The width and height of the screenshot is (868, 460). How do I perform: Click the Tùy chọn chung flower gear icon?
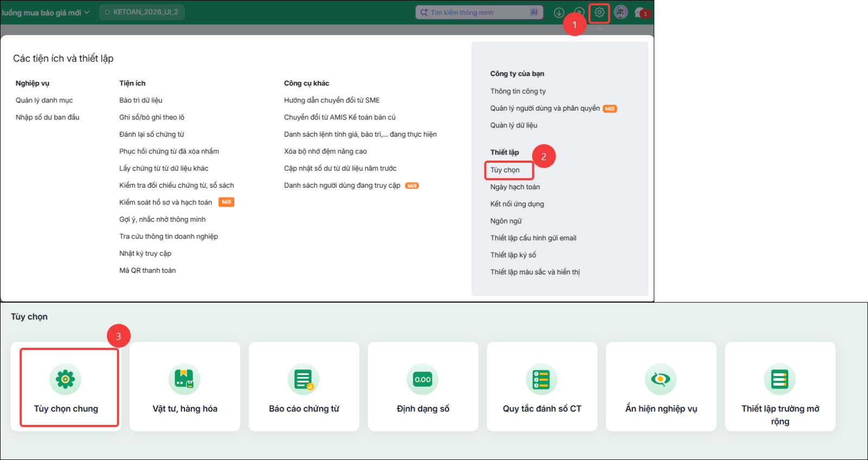tap(65, 379)
